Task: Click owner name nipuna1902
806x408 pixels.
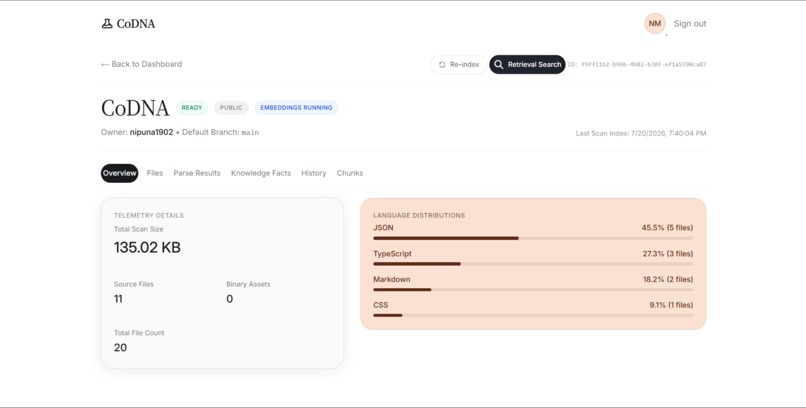Action: point(151,133)
